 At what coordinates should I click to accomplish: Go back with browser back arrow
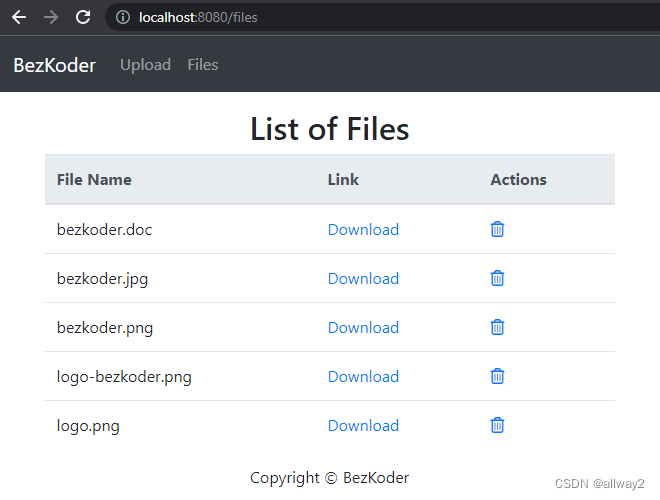pos(19,17)
